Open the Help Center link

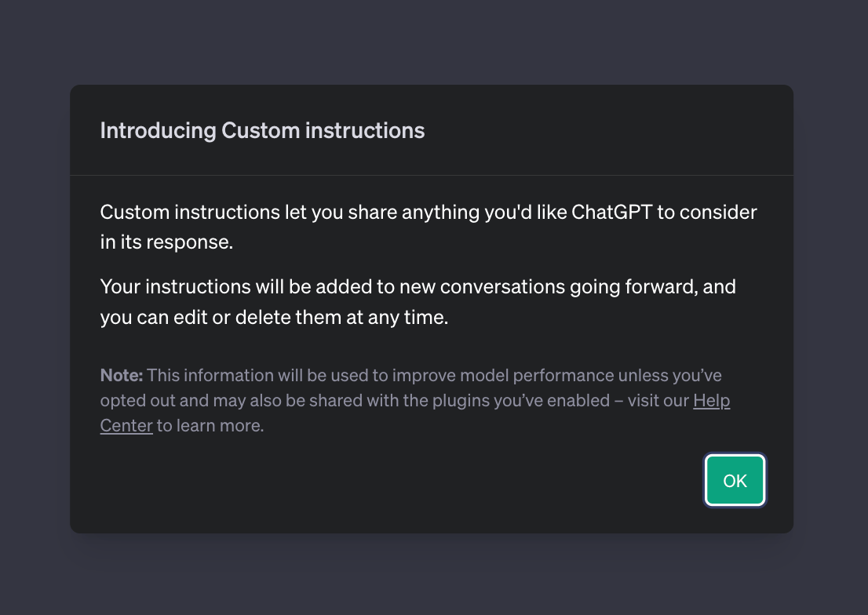(711, 401)
